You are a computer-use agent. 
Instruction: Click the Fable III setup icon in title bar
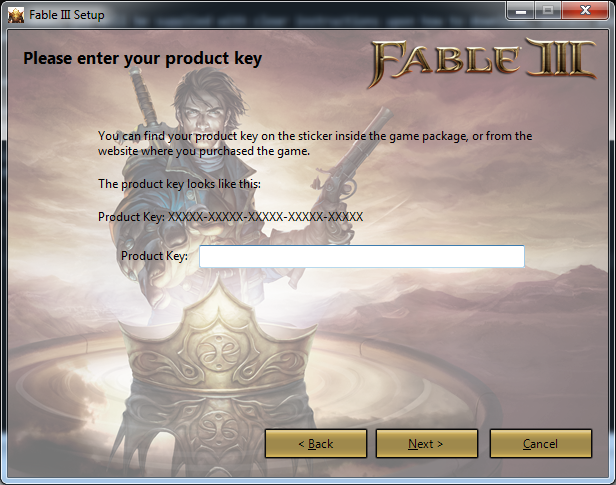pos(16,15)
